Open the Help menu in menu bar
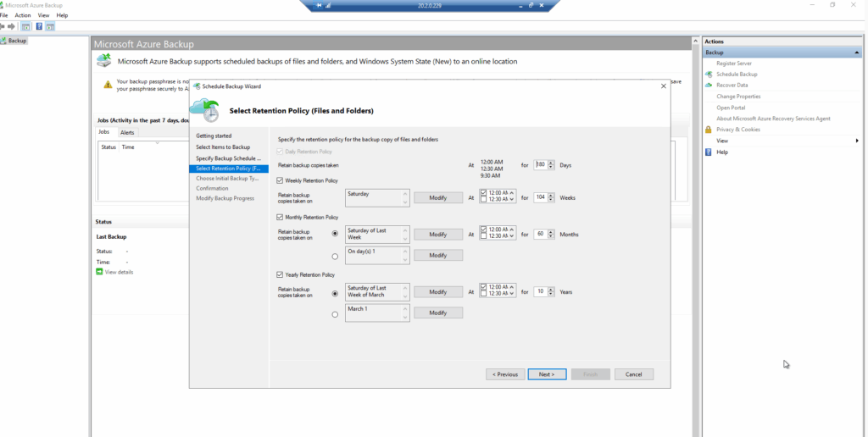This screenshot has width=868, height=437. 62,15
